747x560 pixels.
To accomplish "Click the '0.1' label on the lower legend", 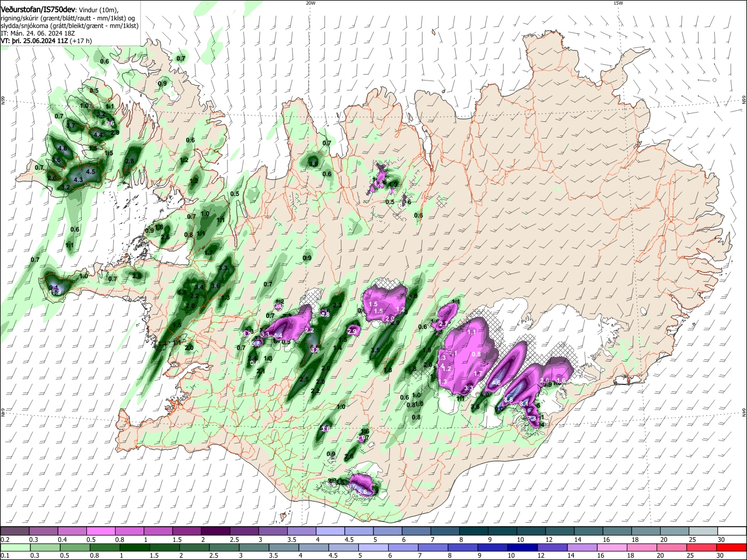I will point(5,556).
